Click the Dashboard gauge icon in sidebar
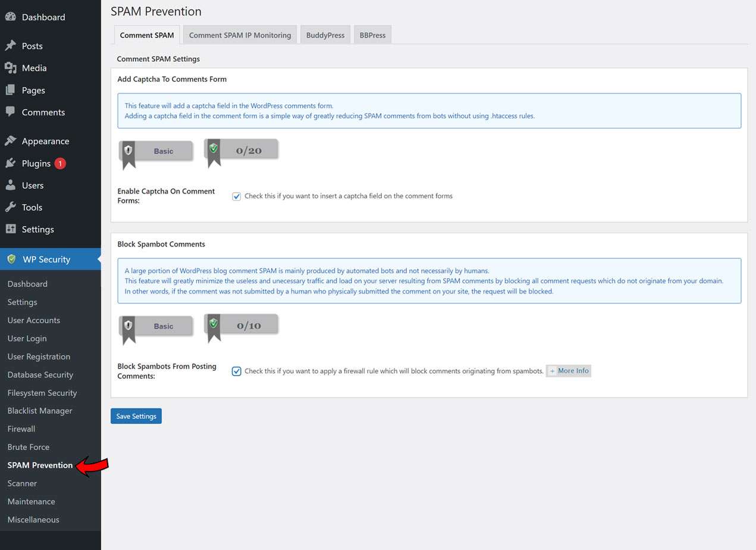This screenshot has width=756, height=550. click(10, 17)
